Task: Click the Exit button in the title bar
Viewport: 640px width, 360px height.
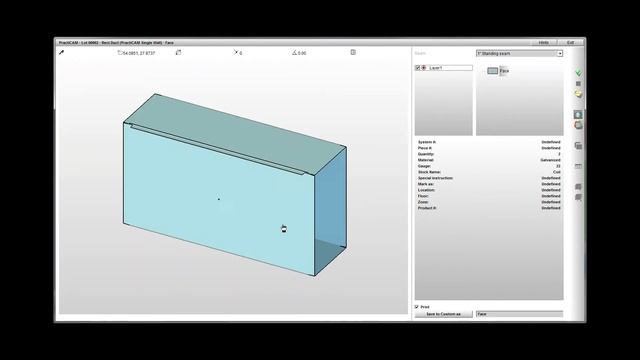Action: coord(570,42)
